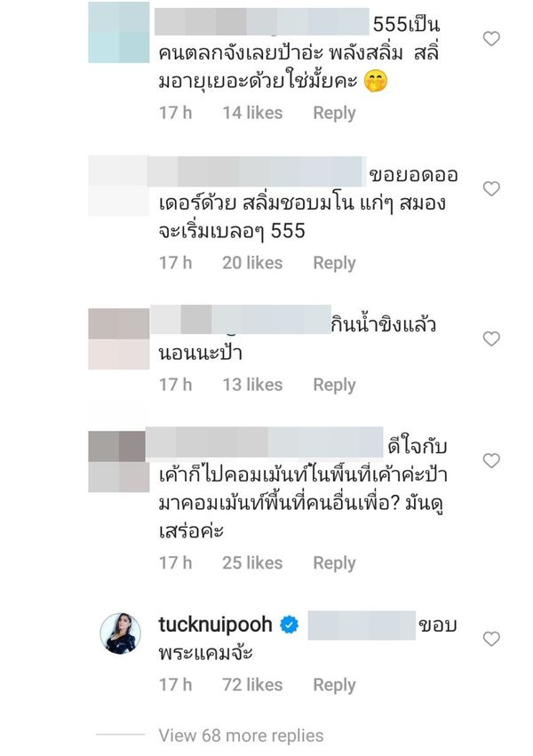Viewport: 533px width, 756px height.
Task: Reply to tucknuipooh's comment
Action: [x=334, y=685]
